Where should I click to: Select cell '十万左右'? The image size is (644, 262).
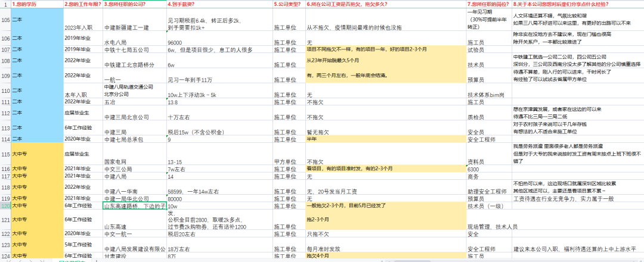click(219, 113)
